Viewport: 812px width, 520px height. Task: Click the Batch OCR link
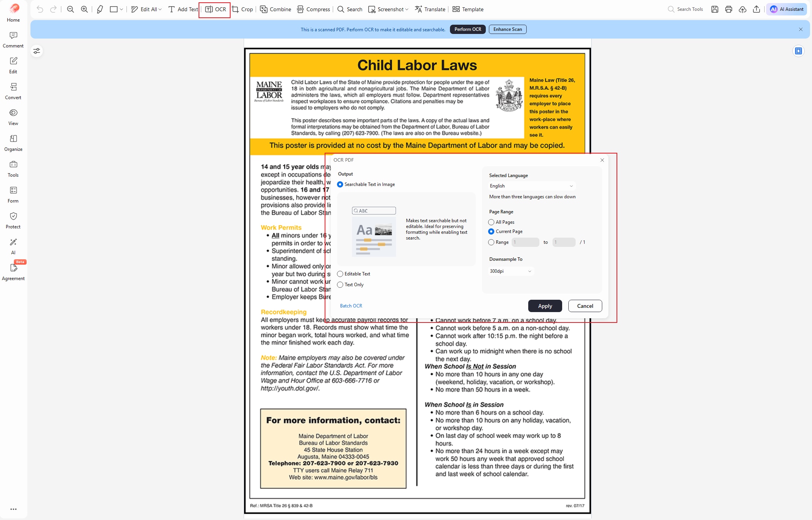click(351, 306)
